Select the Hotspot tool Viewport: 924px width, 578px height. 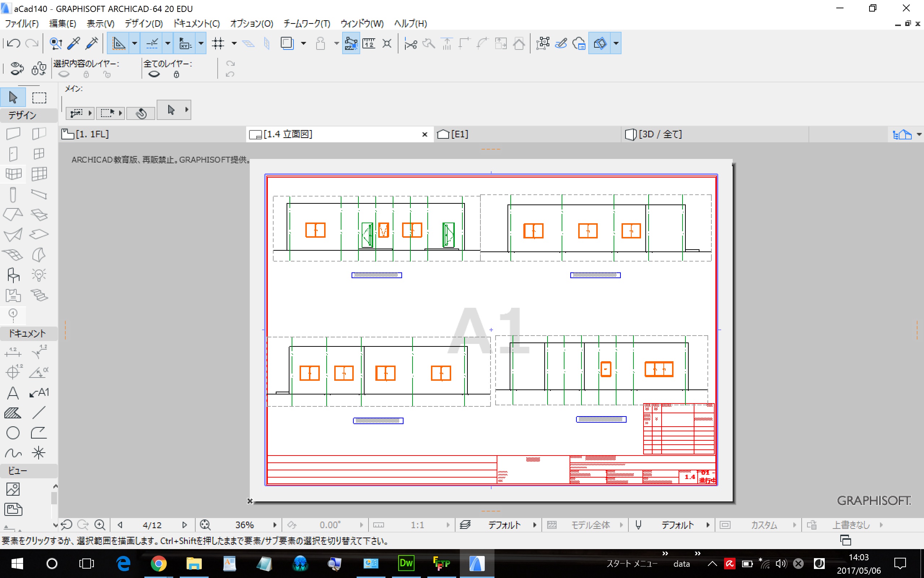point(39,453)
